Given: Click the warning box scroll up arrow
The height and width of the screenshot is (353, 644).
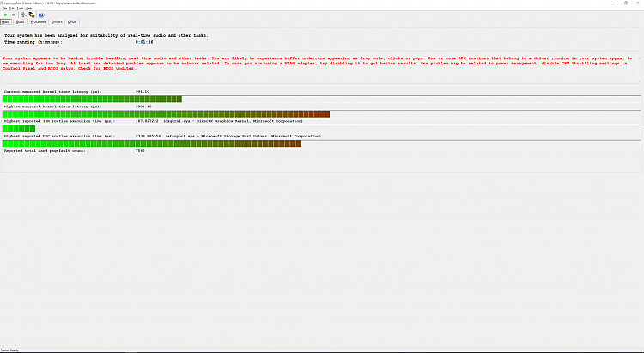Looking at the screenshot, I should tap(639, 58).
